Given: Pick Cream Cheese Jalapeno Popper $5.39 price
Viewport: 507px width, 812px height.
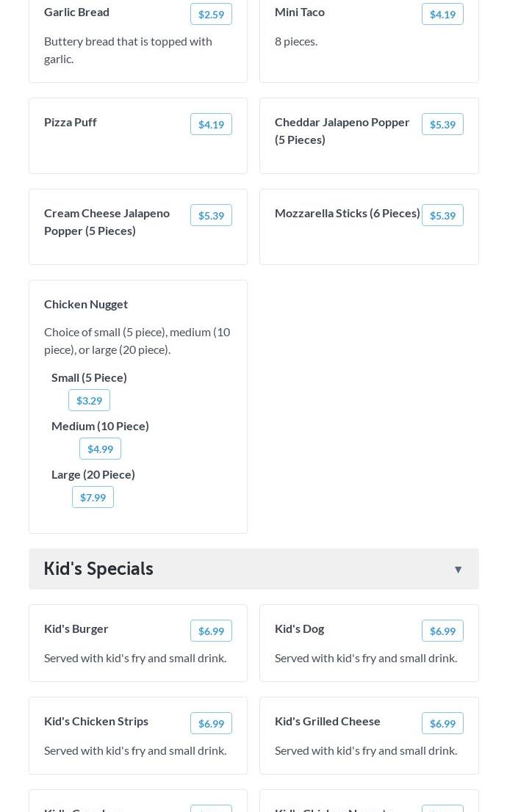Looking at the screenshot, I should click(211, 215).
